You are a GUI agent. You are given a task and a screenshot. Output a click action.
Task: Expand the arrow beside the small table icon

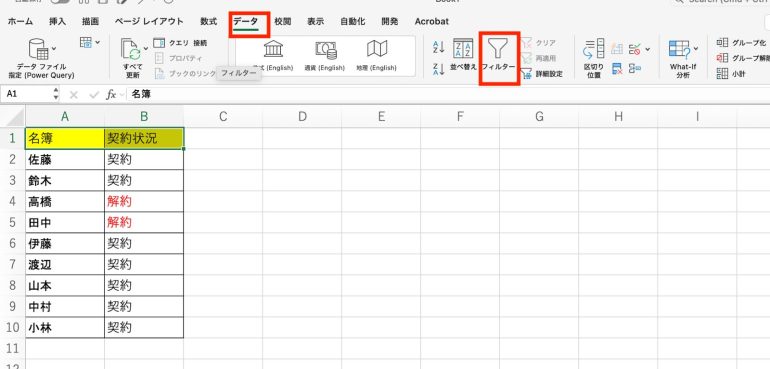(97, 42)
